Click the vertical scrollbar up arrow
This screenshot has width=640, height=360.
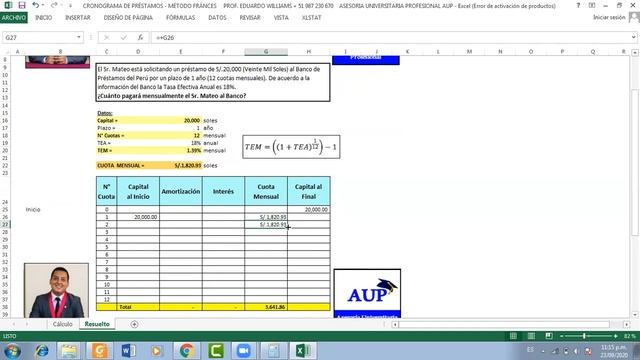tap(635, 53)
